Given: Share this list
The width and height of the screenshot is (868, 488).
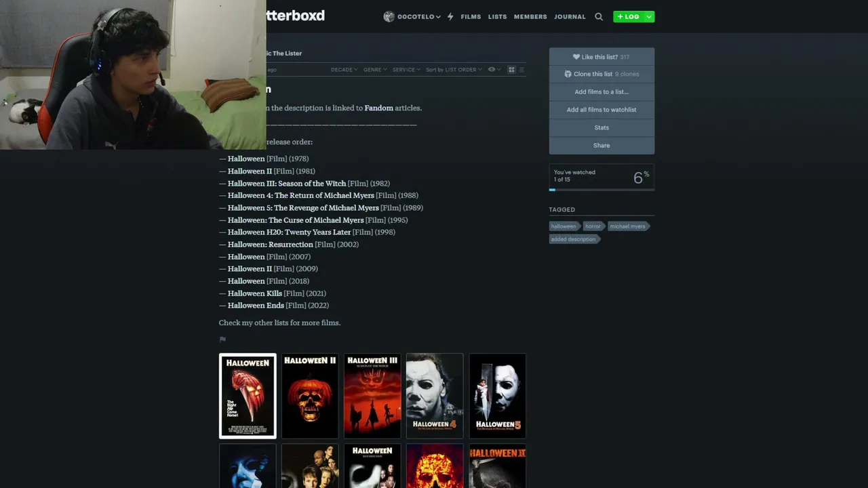Looking at the screenshot, I should click(601, 145).
